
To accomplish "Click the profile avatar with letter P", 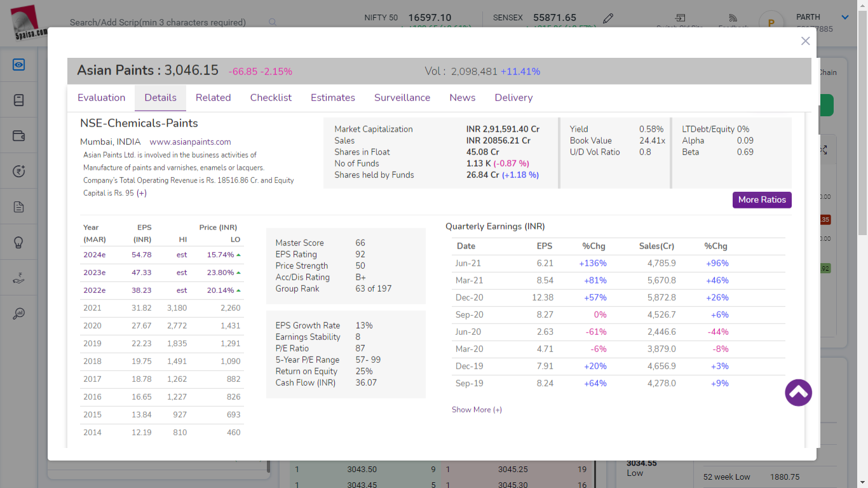I will click(771, 23).
